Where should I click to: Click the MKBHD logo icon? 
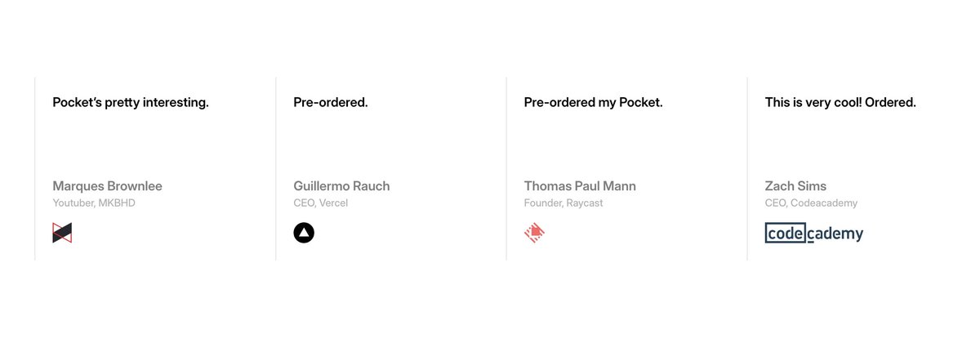pos(62,234)
